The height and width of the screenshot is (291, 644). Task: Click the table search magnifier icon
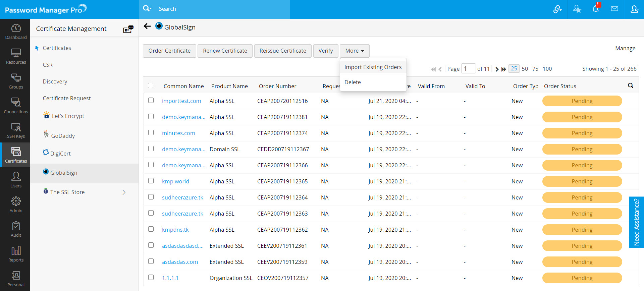pyautogui.click(x=630, y=86)
